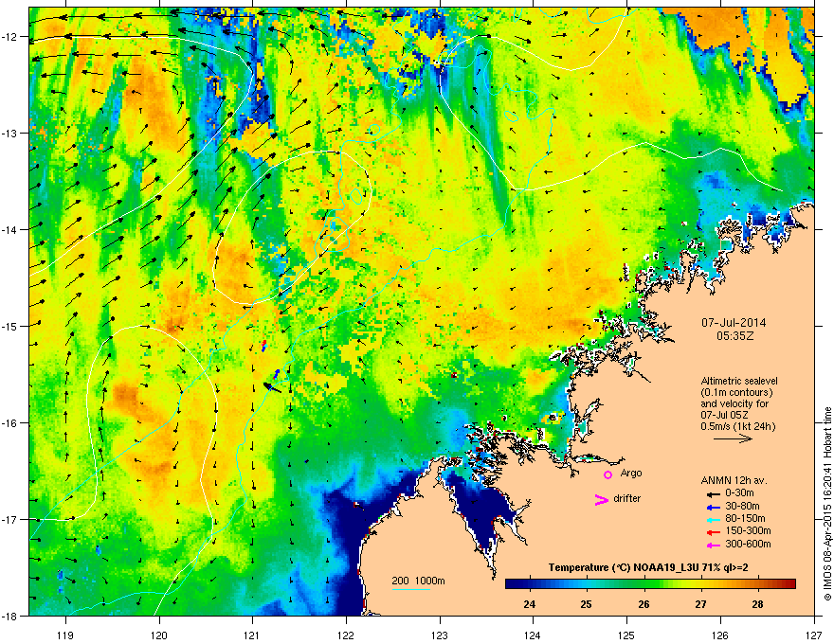Viewport: 834px width, 644px height.
Task: Click the black 0-30m legend arrow
Action: 714,494
